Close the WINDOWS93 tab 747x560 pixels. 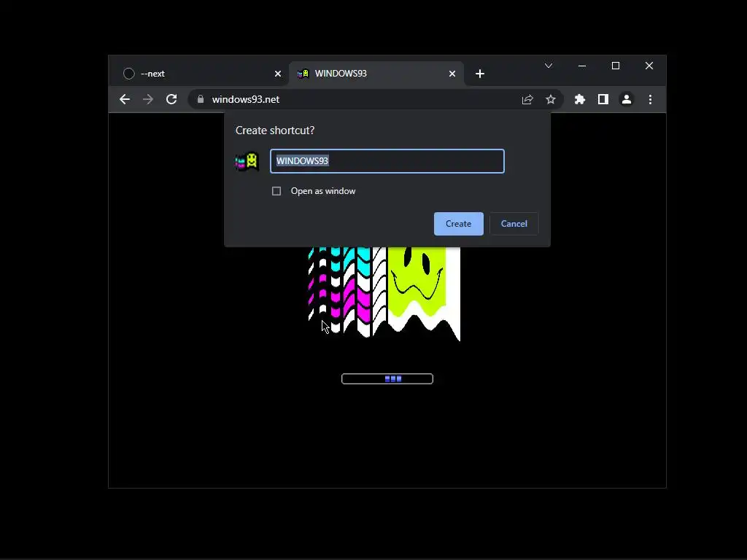coord(452,74)
